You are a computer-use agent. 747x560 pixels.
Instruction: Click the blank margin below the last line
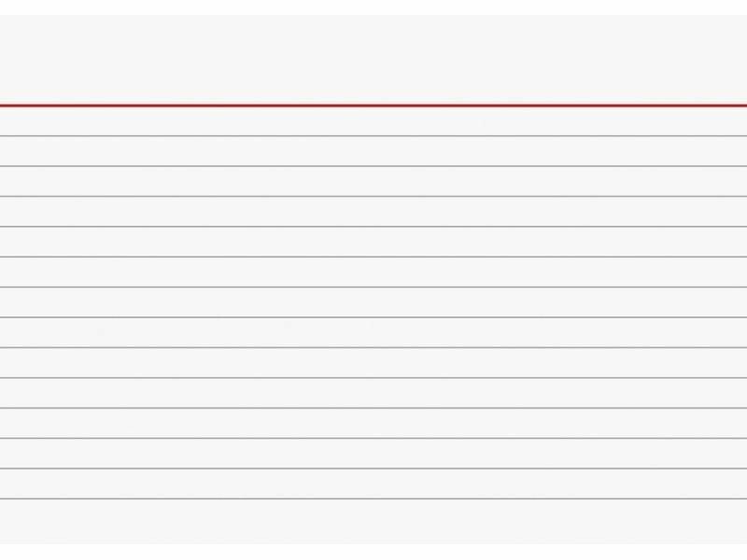click(x=373, y=523)
